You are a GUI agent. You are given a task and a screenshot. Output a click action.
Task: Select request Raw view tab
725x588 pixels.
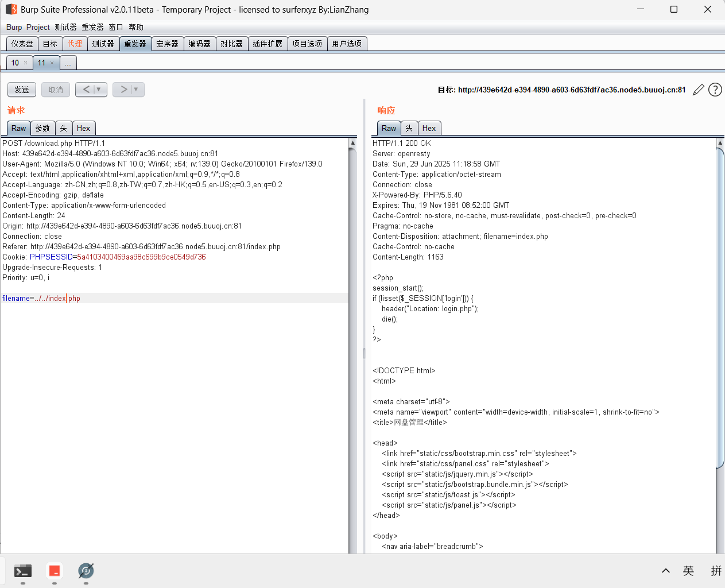18,128
